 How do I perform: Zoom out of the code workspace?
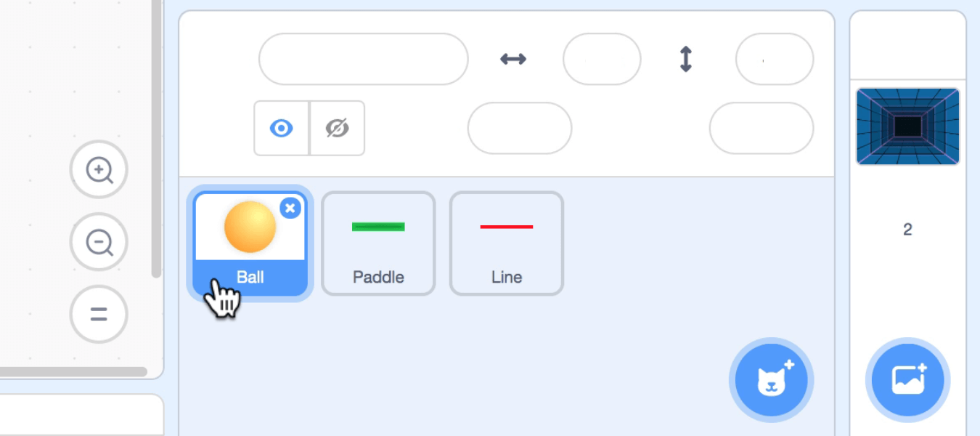point(99,242)
